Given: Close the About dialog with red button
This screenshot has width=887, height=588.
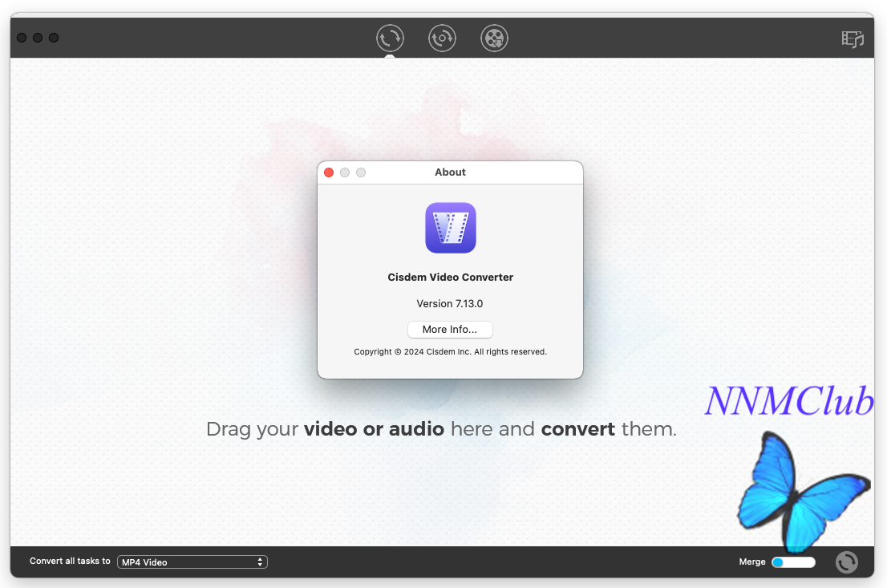Looking at the screenshot, I should coord(329,172).
